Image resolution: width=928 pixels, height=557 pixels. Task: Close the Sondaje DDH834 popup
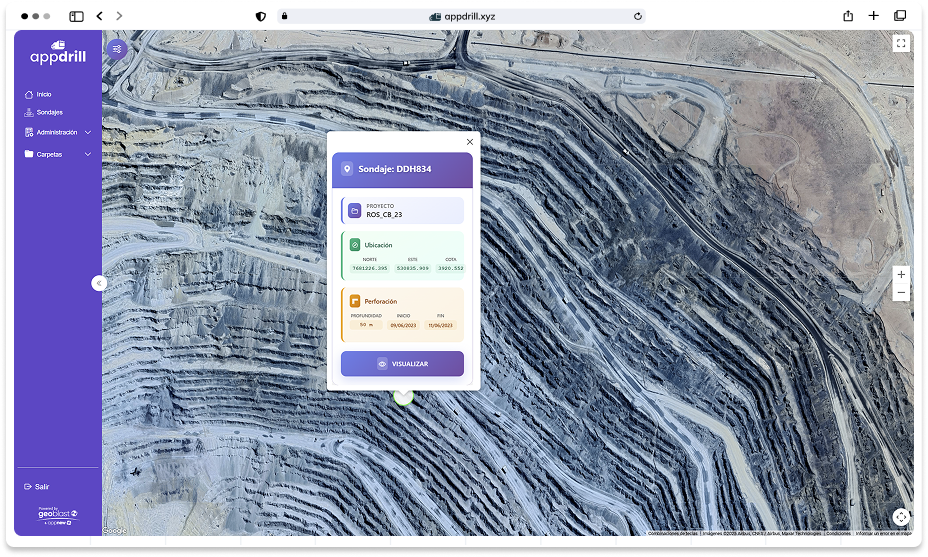[x=470, y=142]
